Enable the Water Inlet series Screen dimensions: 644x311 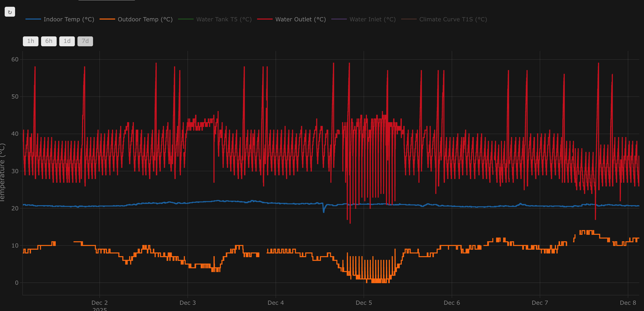point(372,19)
